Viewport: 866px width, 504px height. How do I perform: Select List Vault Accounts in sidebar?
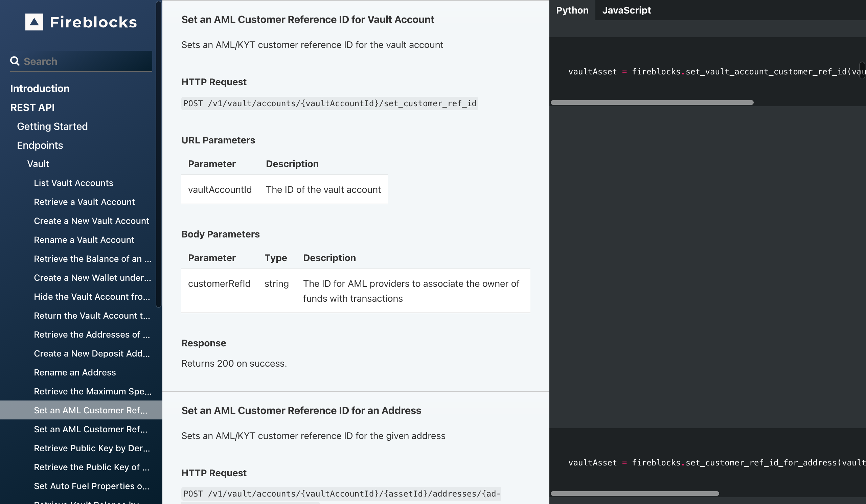click(73, 183)
